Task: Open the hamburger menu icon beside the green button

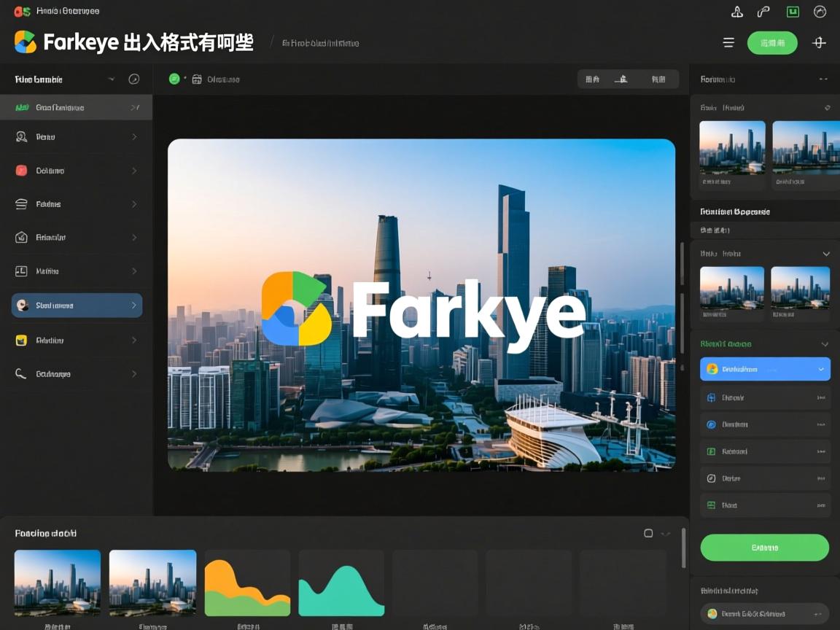Action: (x=728, y=42)
